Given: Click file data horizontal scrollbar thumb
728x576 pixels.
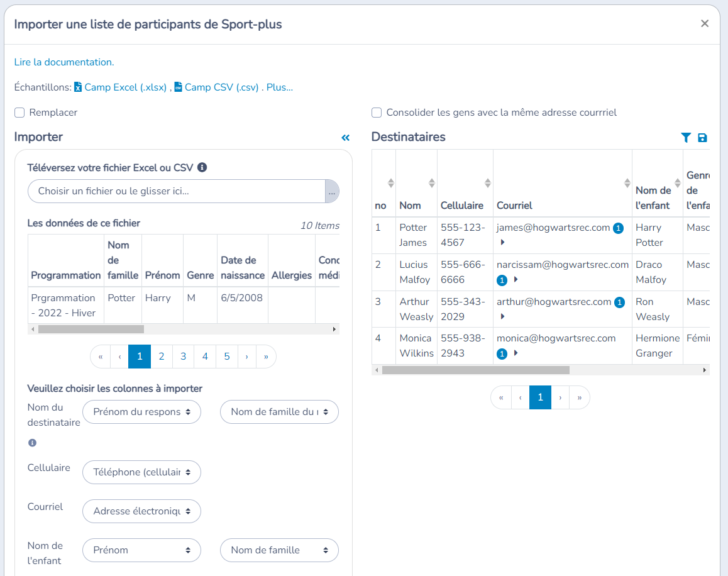Looking at the screenshot, I should point(91,330).
